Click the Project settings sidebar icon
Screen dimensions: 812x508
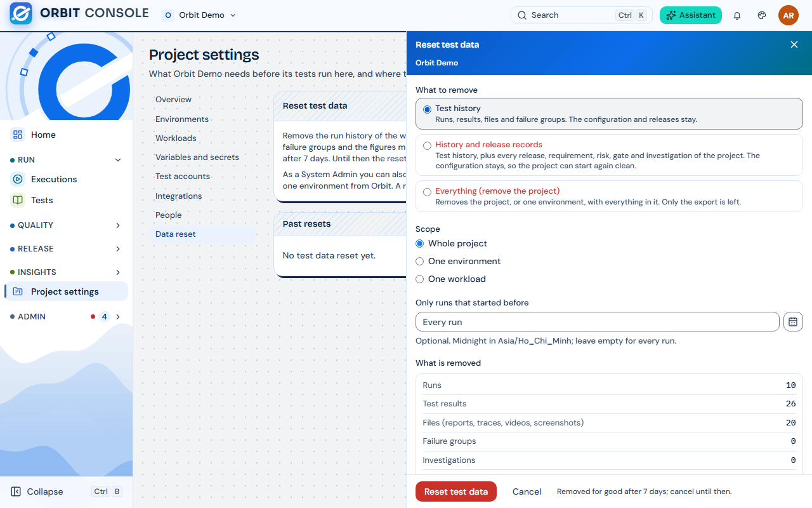click(x=18, y=291)
